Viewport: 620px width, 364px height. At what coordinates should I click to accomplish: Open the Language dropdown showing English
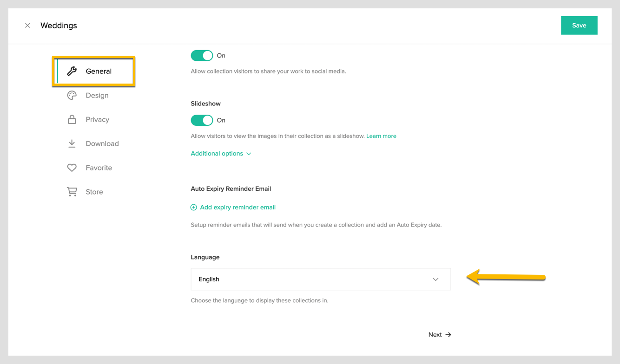click(x=321, y=279)
